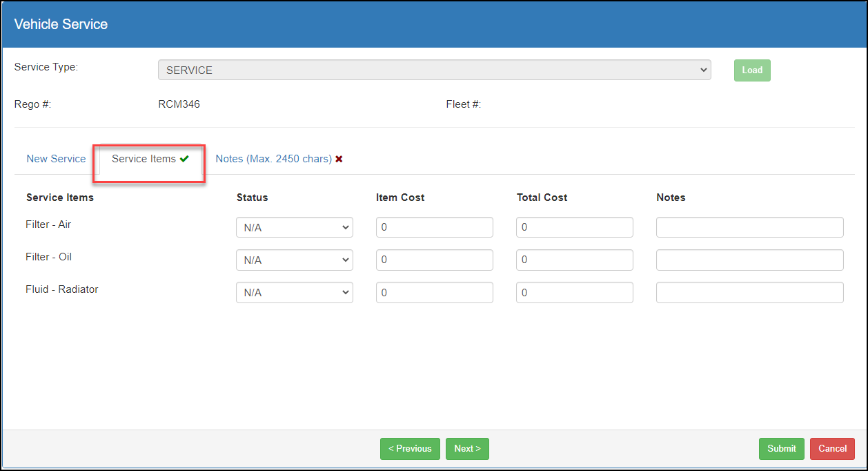Cancel the vehicle service dialog
The height and width of the screenshot is (471, 868).
tap(833, 448)
